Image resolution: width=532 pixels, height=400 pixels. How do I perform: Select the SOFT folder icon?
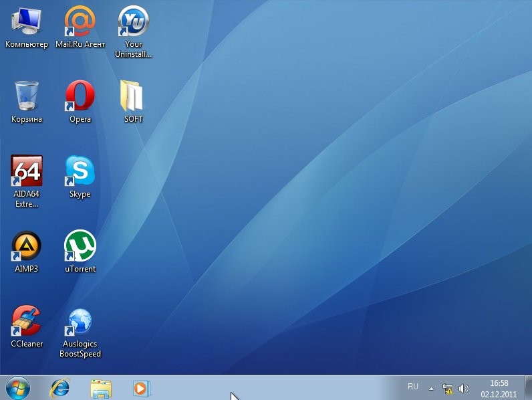coord(133,102)
